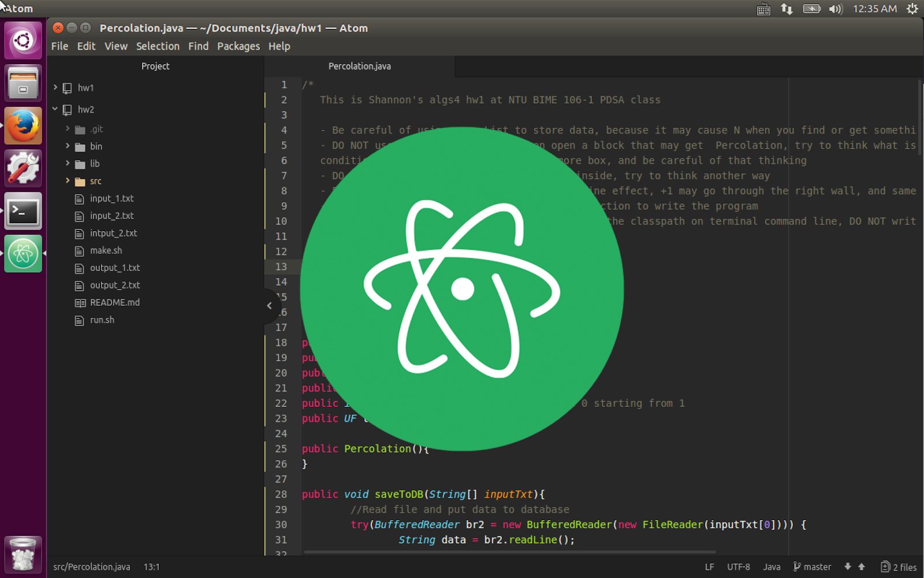
Task: Click line number 13 in the gutter
Action: pos(281,266)
